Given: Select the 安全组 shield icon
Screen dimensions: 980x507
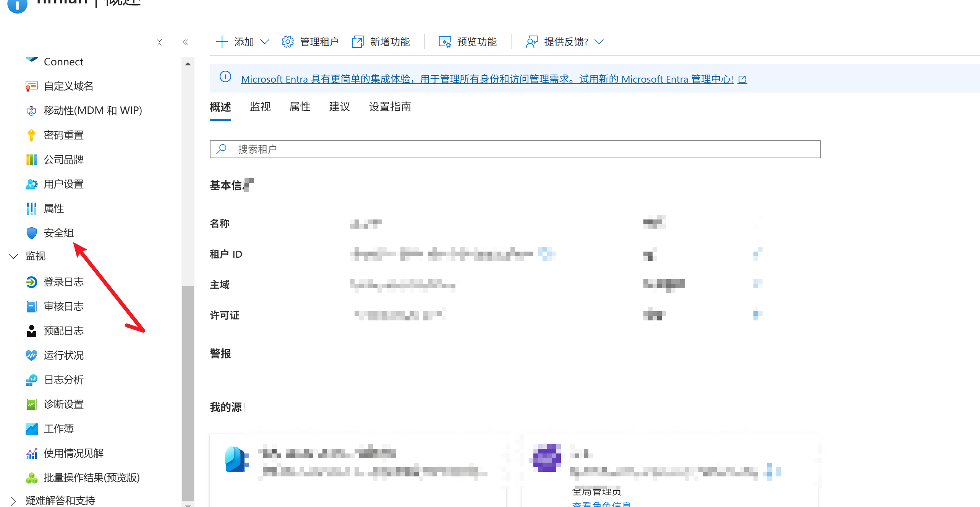Looking at the screenshot, I should (31, 233).
